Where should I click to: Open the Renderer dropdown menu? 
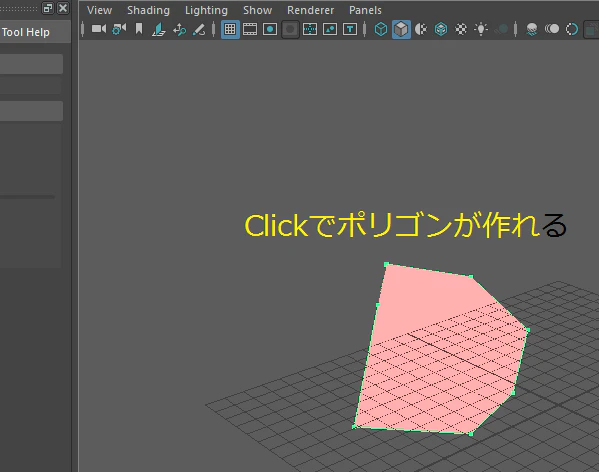click(x=311, y=10)
